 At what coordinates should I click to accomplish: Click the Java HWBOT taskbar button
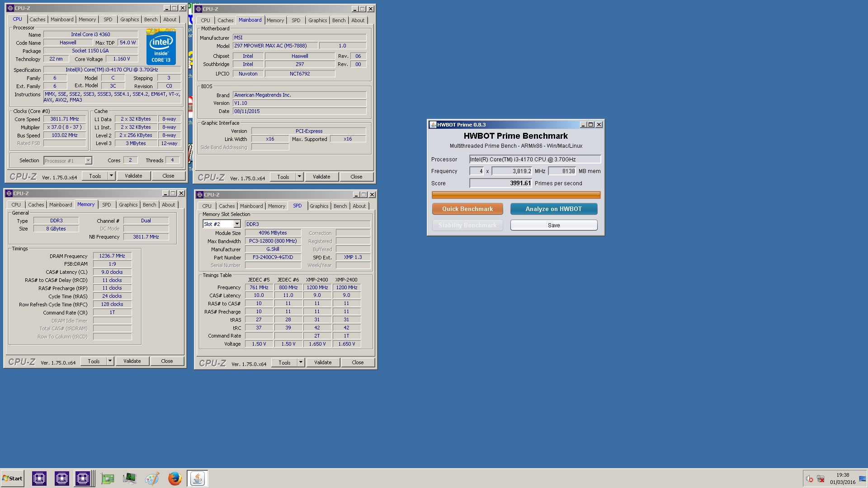tap(197, 479)
